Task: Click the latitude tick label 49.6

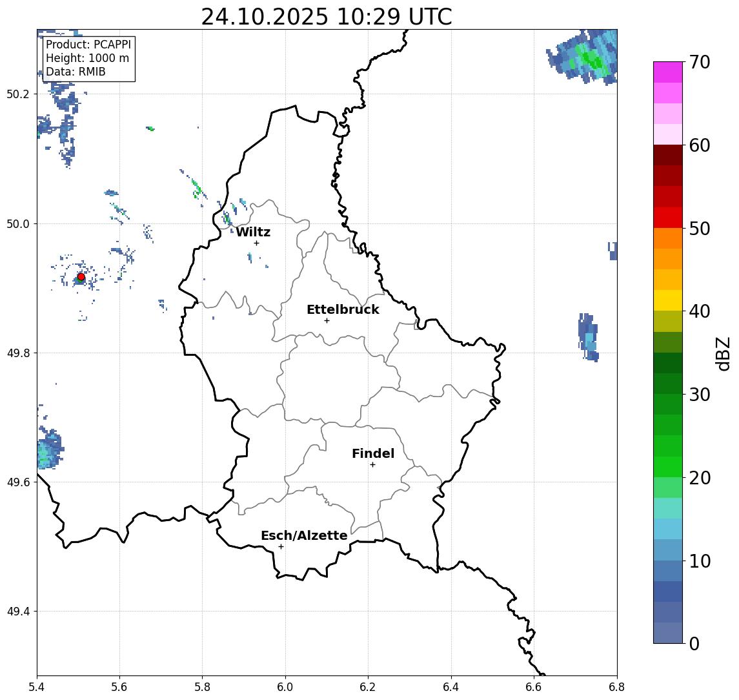Action: [18, 482]
